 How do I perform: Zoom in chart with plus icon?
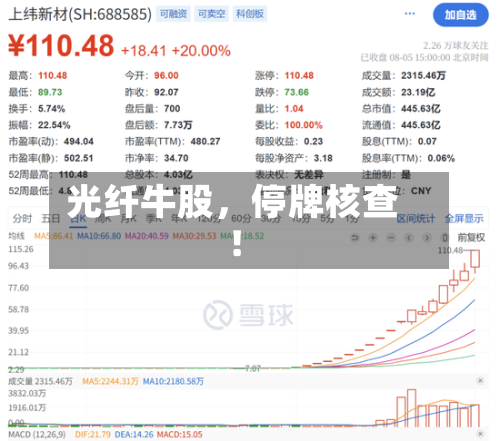[373, 238]
